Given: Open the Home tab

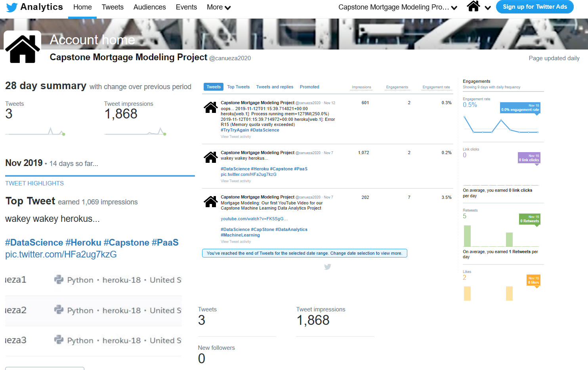Looking at the screenshot, I should point(82,7).
